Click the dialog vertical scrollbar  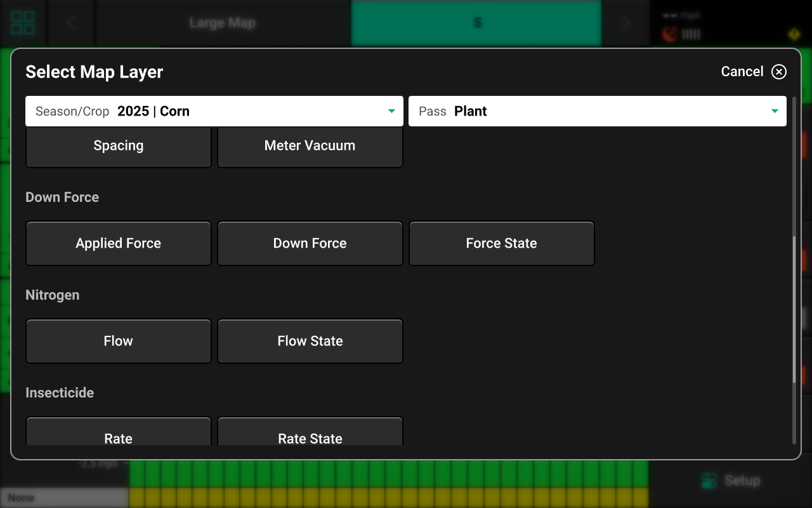point(794,310)
